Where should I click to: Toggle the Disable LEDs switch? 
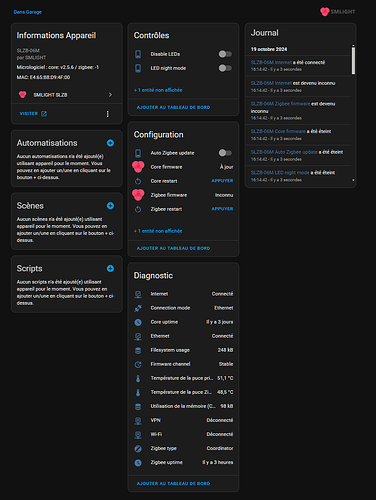point(225,54)
